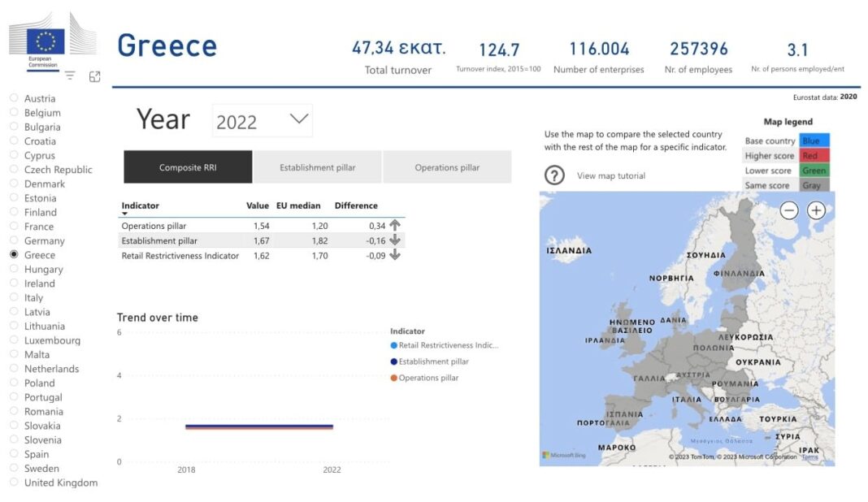Open the View map tutorial link
Screen dimensions: 868x502
point(611,175)
